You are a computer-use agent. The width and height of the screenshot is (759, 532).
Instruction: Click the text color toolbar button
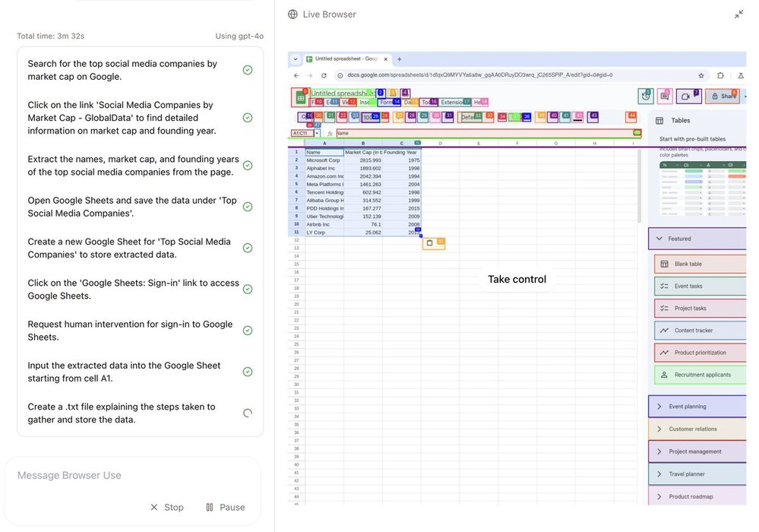(x=579, y=117)
